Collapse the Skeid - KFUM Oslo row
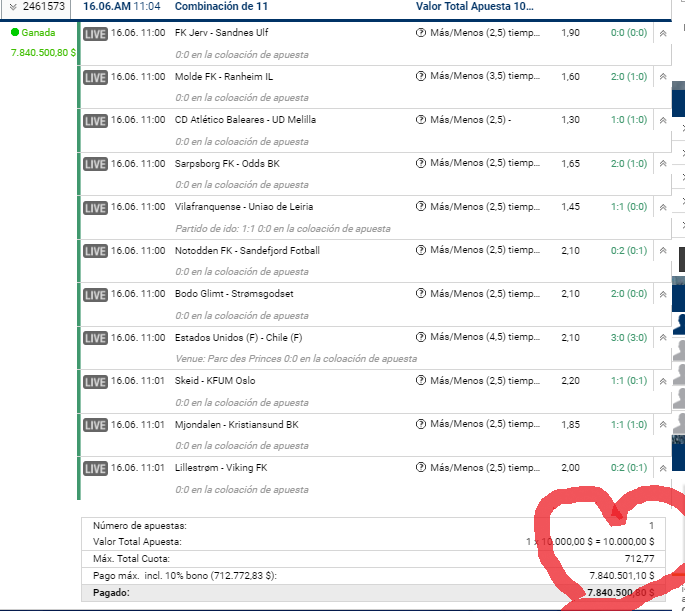This screenshot has height=611, width=685. 663,381
